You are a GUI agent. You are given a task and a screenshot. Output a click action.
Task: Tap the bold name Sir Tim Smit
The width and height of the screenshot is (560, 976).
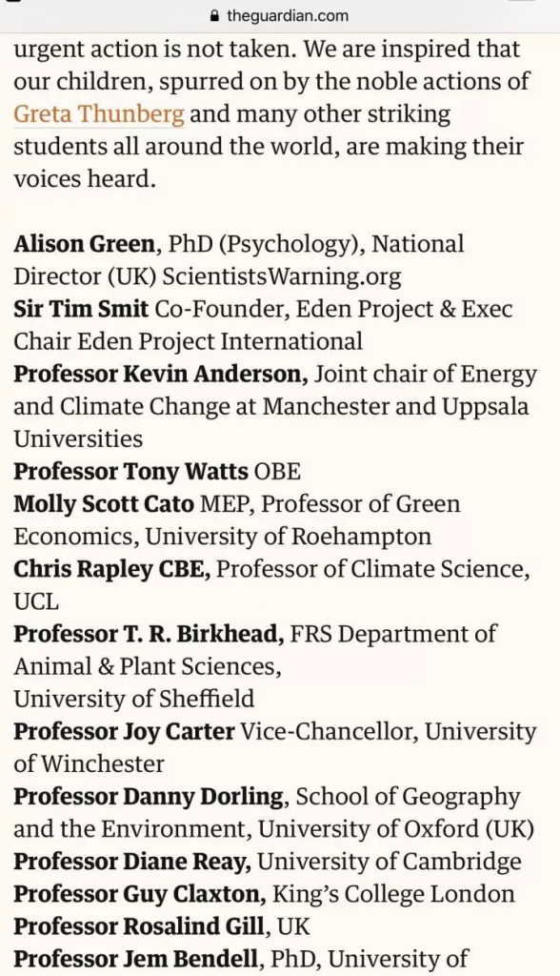click(x=81, y=309)
